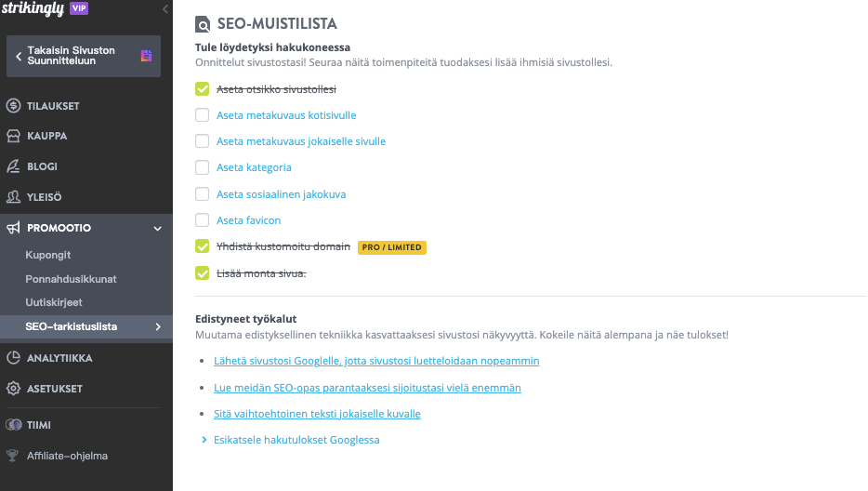Image resolution: width=868 pixels, height=491 pixels.
Task: Open Aseta metakuvaus kotisivulle link
Action: click(286, 115)
